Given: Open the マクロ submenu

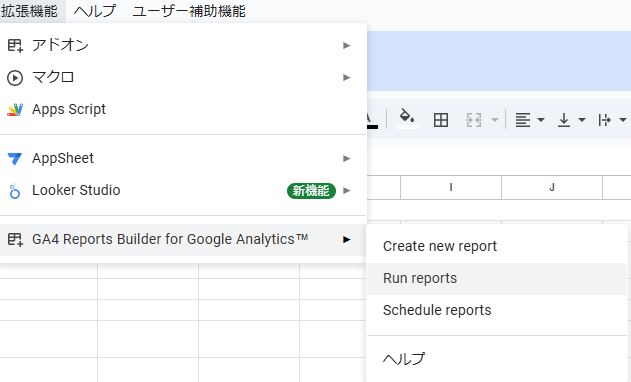Looking at the screenshot, I should pyautogui.click(x=183, y=77).
